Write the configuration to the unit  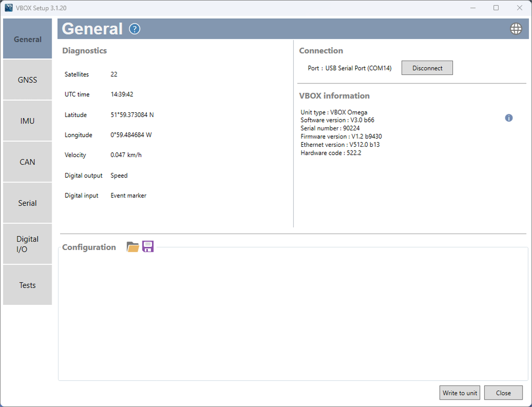tap(459, 393)
